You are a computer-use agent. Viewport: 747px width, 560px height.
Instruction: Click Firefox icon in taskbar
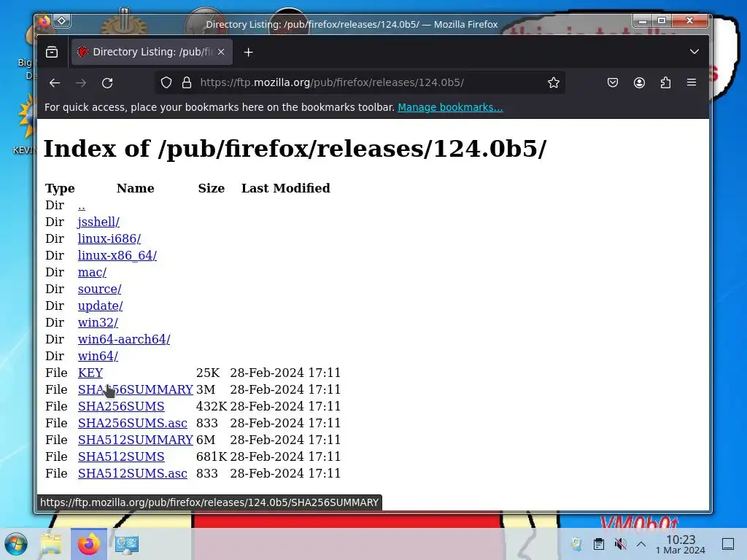pos(88,544)
